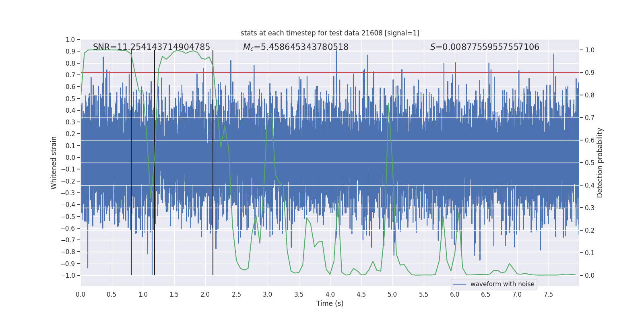Click the first black vertical line near 0.8s
Image resolution: width=644 pixels, height=322 pixels.
[131, 163]
